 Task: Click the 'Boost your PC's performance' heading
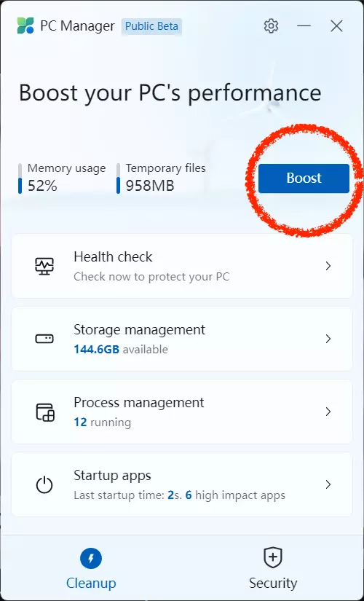pos(170,93)
